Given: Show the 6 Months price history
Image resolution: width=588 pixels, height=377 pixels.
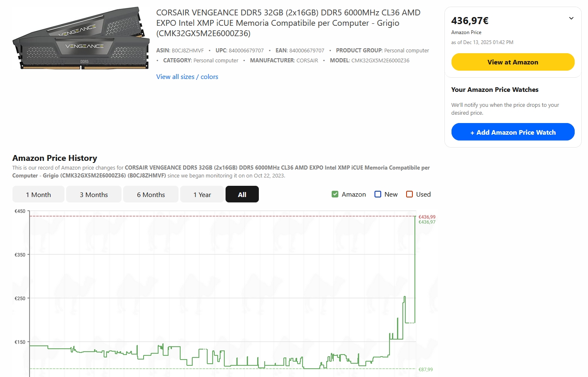Looking at the screenshot, I should [151, 195].
